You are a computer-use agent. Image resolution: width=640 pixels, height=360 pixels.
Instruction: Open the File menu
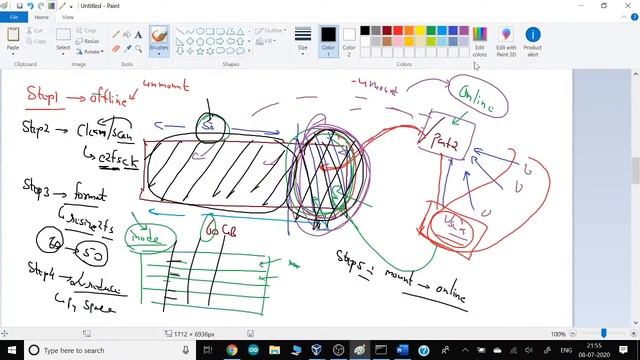click(x=14, y=17)
